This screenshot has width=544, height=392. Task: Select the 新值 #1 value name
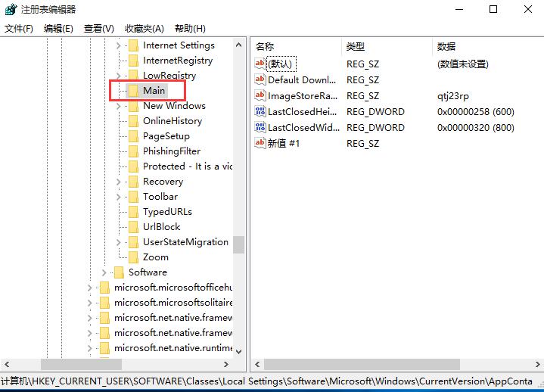(284, 143)
